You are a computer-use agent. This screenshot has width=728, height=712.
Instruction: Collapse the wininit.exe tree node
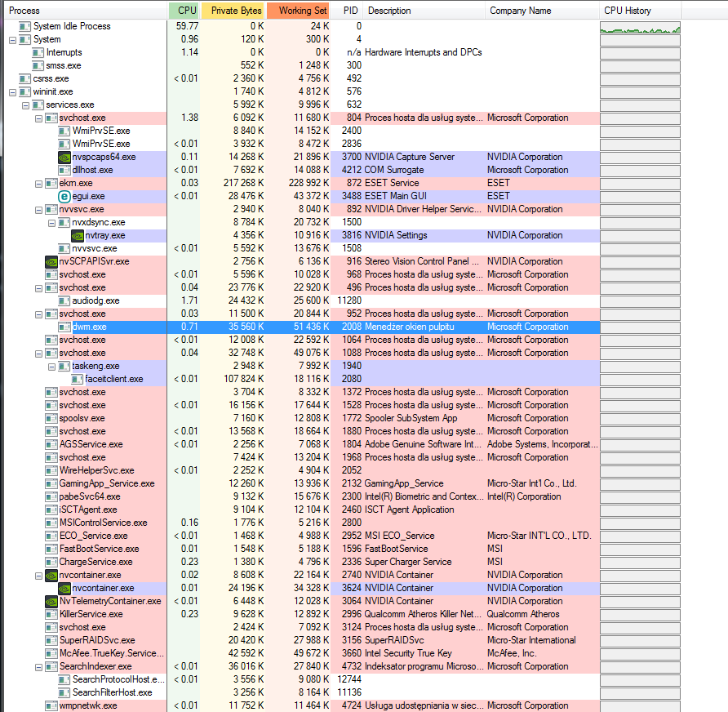(x=12, y=92)
